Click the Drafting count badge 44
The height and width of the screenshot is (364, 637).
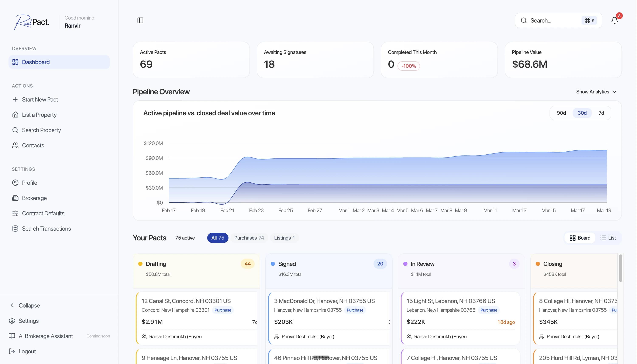(247, 264)
